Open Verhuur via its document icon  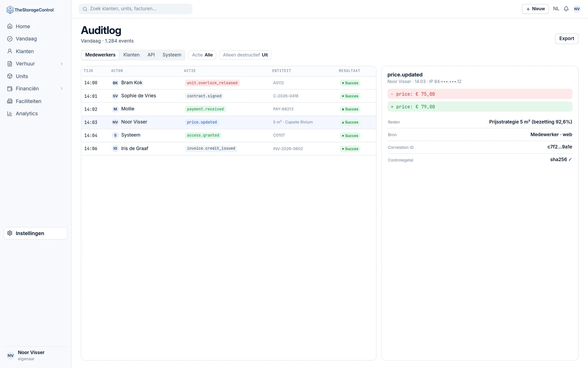[10, 64]
